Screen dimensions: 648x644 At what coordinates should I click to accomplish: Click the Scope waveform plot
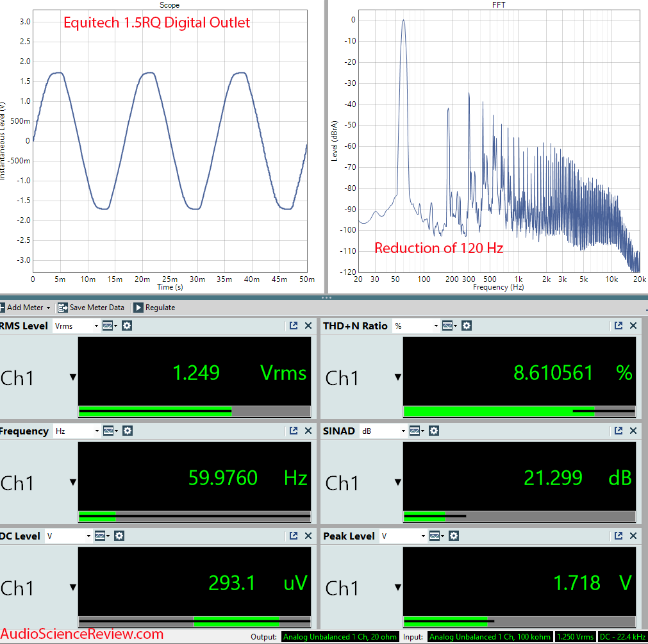tap(170, 141)
